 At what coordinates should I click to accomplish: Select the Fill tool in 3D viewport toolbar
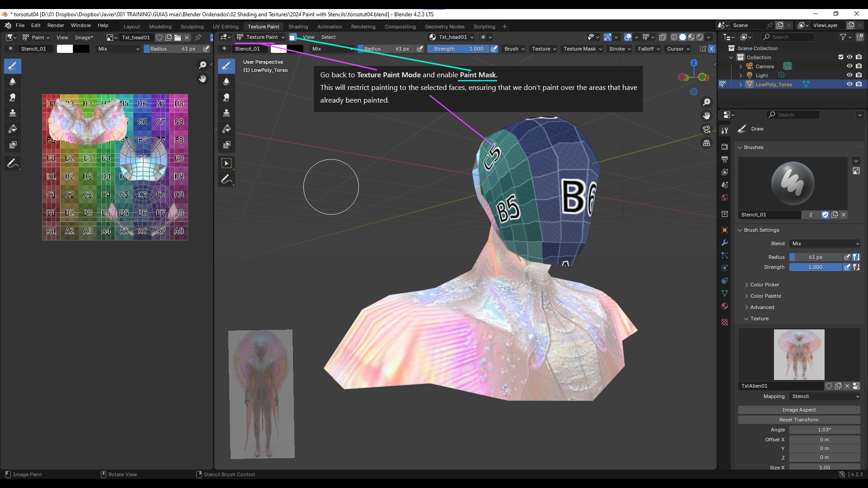pos(226,129)
